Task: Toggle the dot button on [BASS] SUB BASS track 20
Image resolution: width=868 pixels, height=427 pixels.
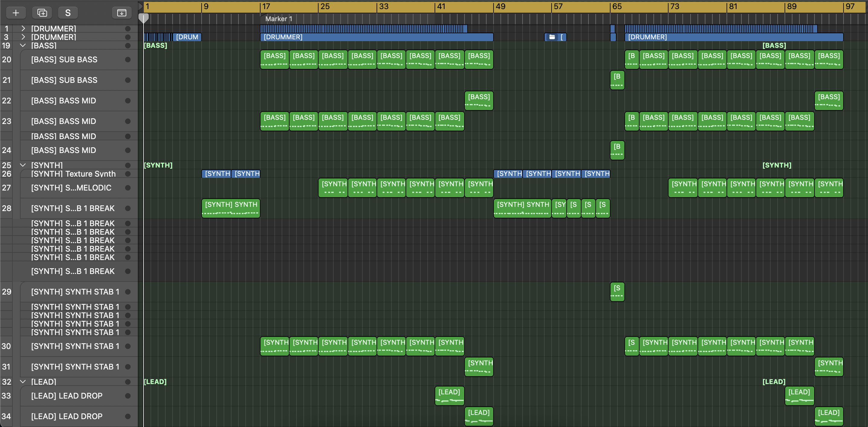Action: point(128,60)
